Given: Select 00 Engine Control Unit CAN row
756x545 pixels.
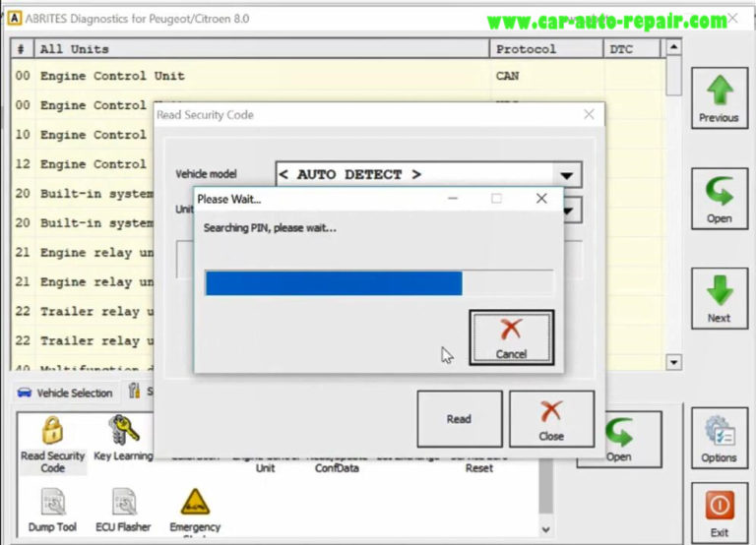Looking at the screenshot, I should [337, 76].
